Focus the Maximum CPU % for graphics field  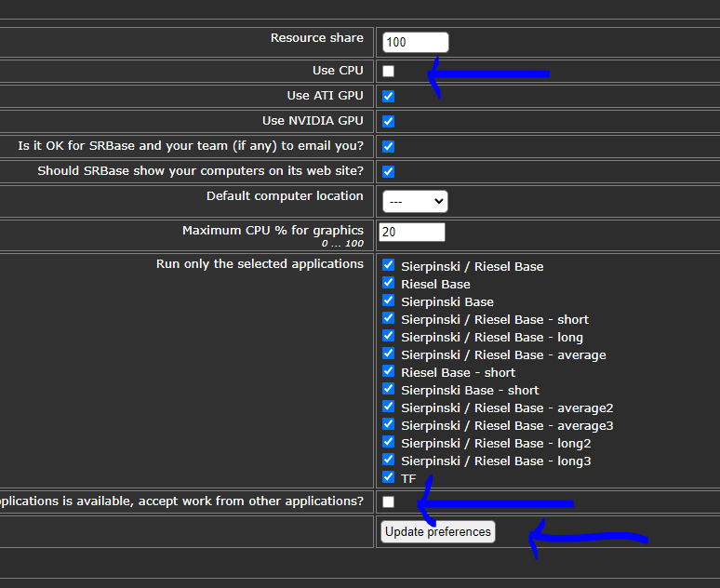click(x=412, y=232)
